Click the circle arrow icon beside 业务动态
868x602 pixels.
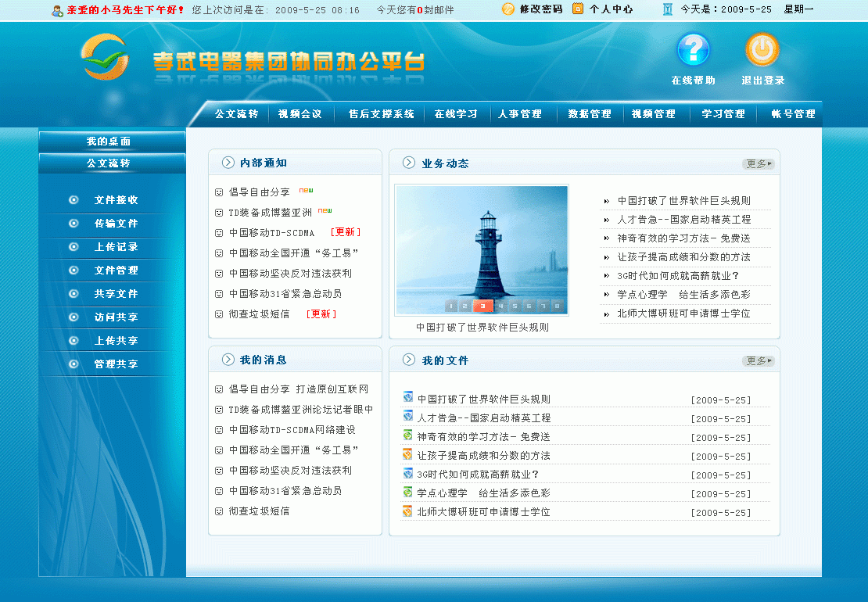coord(408,162)
